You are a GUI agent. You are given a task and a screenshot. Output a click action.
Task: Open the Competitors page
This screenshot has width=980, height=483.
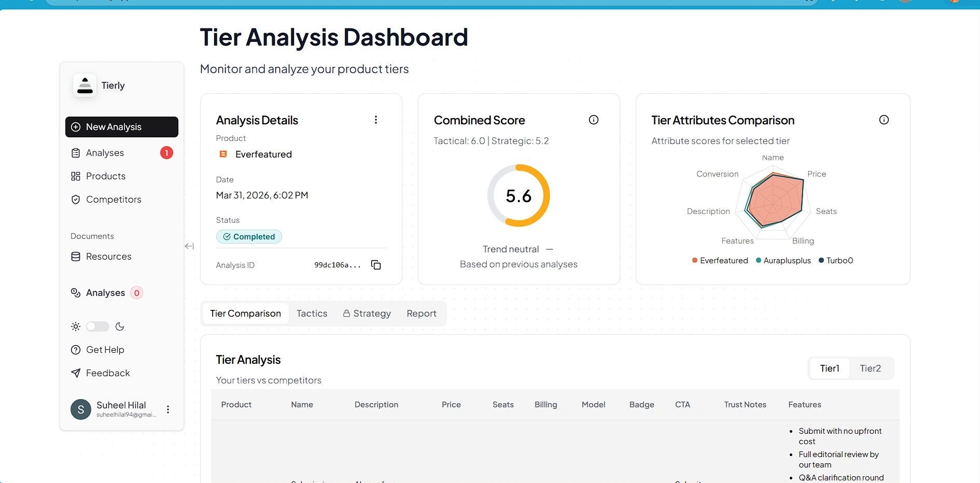coord(114,200)
